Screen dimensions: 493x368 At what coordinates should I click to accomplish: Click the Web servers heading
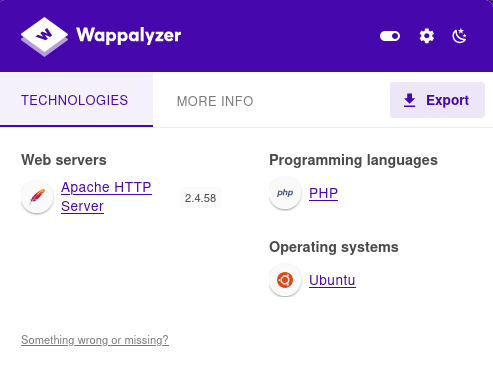pyautogui.click(x=64, y=160)
